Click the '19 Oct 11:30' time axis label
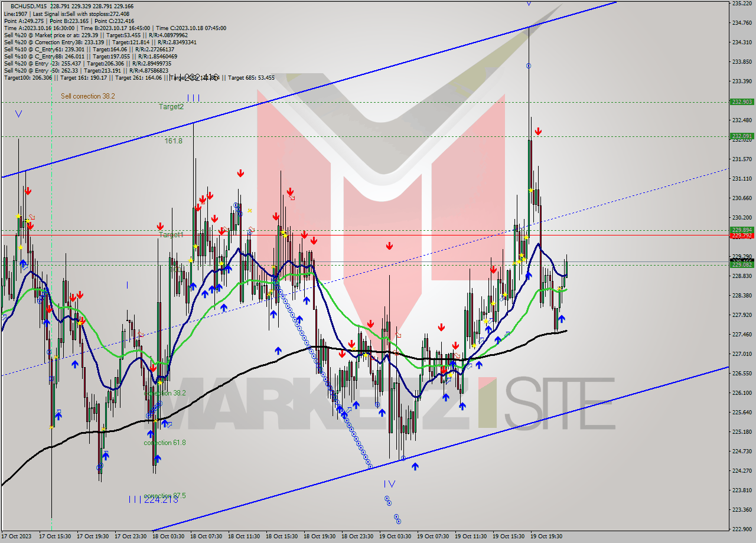The image size is (756, 543). [471, 537]
